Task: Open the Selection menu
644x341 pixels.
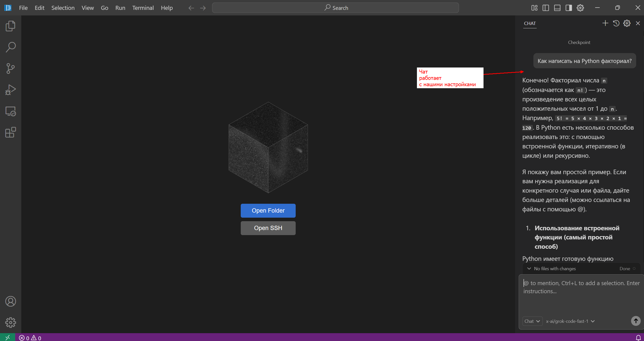Action: click(63, 8)
